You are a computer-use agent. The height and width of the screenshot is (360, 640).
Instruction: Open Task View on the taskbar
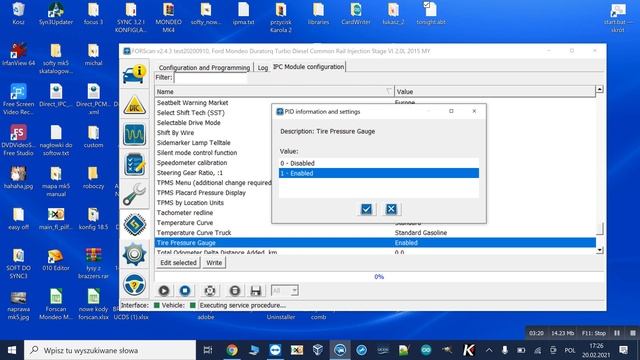208,350
